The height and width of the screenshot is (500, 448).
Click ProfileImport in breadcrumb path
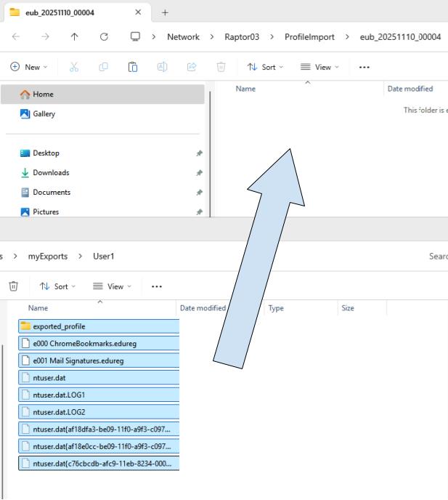coord(309,37)
